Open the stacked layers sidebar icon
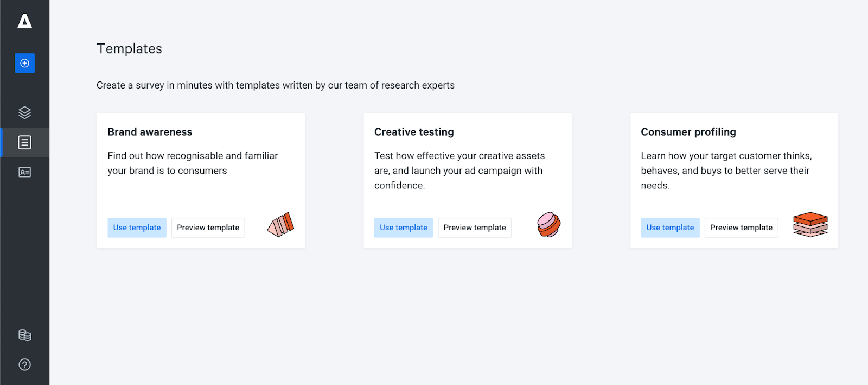Viewport: 868px width, 385px height. [x=24, y=112]
